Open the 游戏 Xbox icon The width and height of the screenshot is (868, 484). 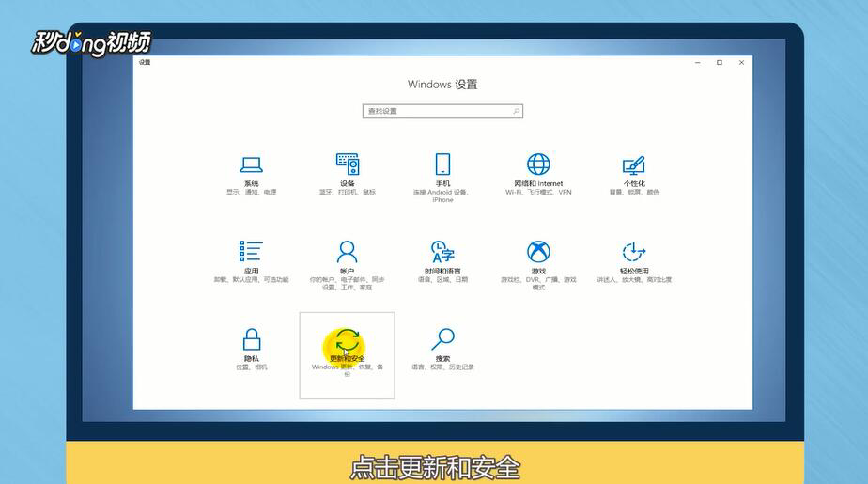538,252
